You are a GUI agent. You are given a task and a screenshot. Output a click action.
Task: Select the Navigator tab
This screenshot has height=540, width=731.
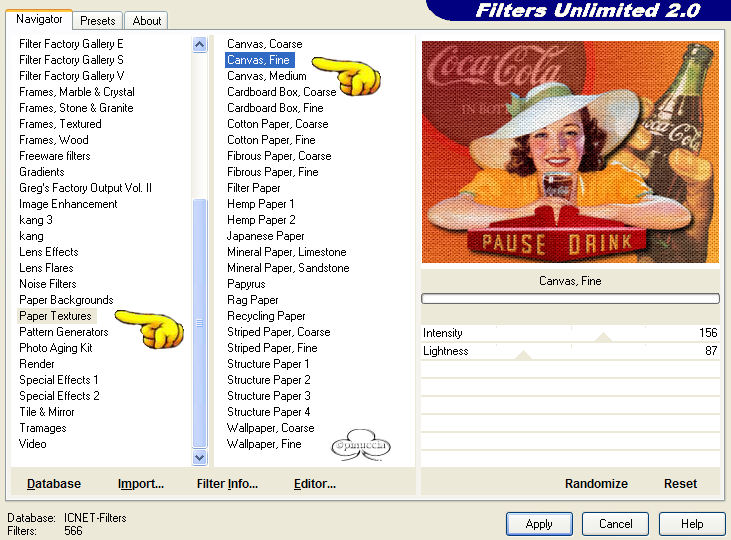[x=39, y=19]
